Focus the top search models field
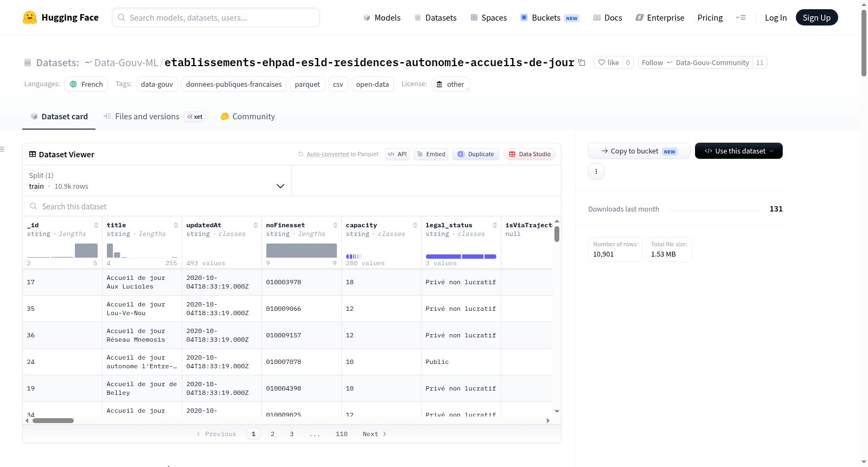The width and height of the screenshot is (868, 467). [x=216, y=17]
